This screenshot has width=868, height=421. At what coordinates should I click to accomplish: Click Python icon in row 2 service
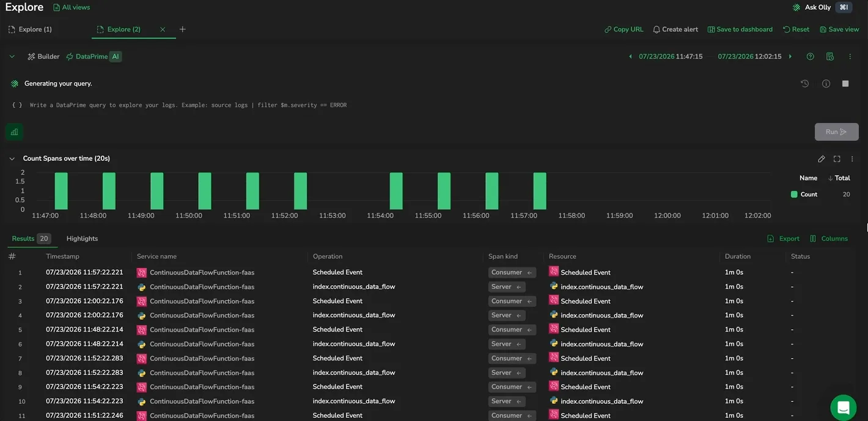tap(141, 287)
